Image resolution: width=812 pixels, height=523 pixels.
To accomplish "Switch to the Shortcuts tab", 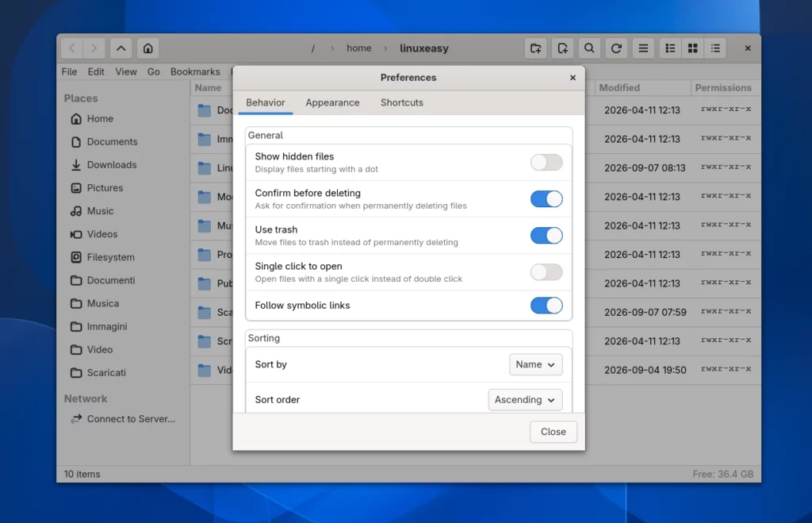I will [x=402, y=102].
